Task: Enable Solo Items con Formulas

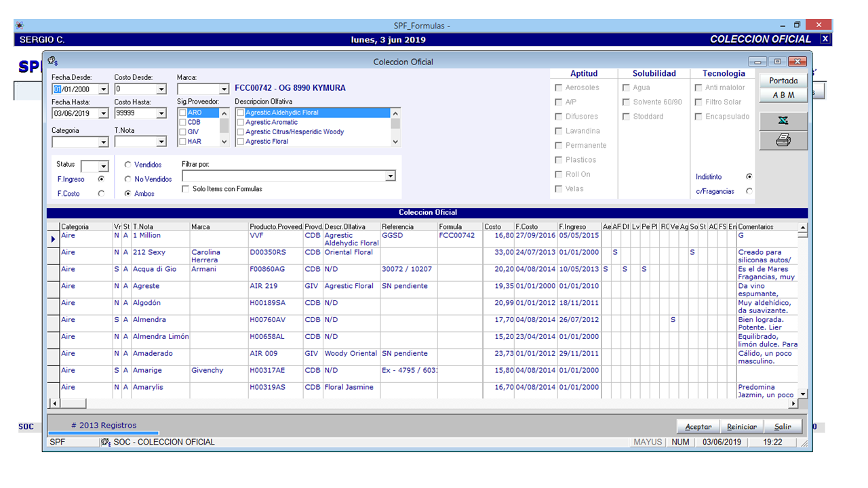Action: (x=186, y=188)
